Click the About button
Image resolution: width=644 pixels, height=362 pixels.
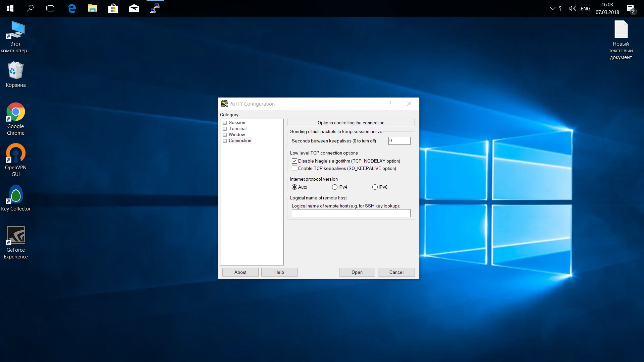tap(240, 272)
